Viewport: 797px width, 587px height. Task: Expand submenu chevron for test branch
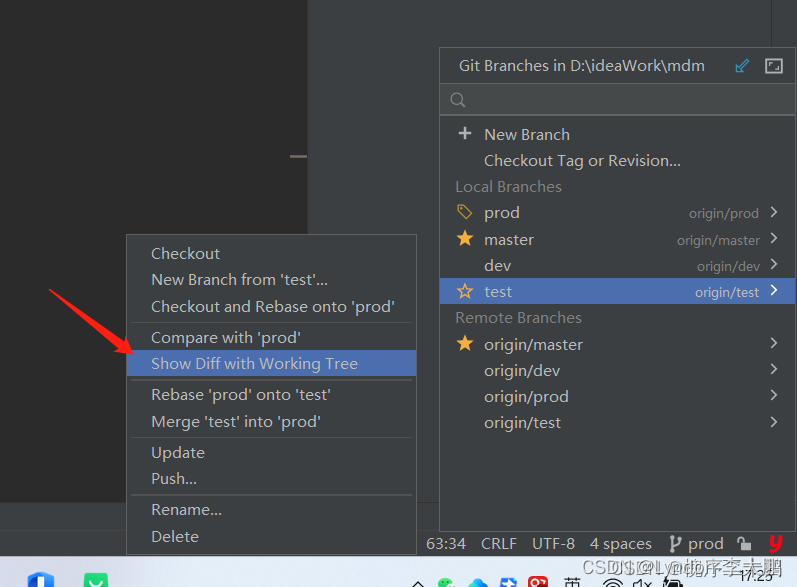pyautogui.click(x=774, y=290)
